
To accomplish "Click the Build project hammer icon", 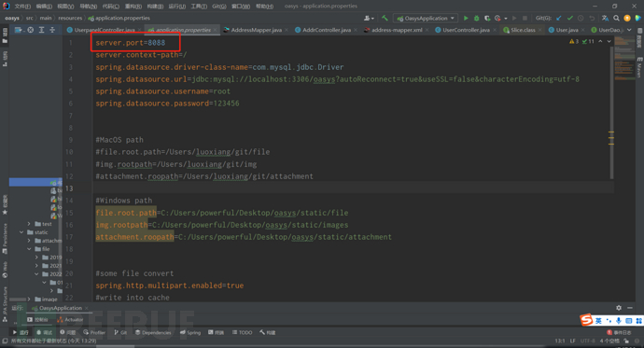I will [x=385, y=18].
